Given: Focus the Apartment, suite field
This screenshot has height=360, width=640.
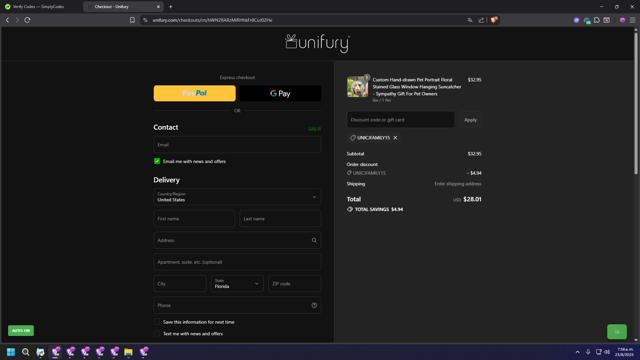Looking at the screenshot, I should point(237,262).
